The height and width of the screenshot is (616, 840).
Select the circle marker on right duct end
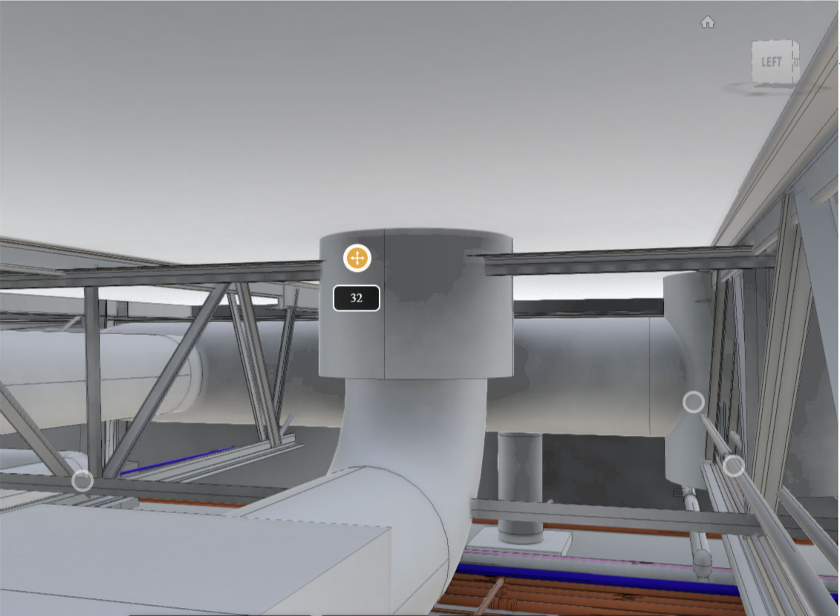point(694,402)
